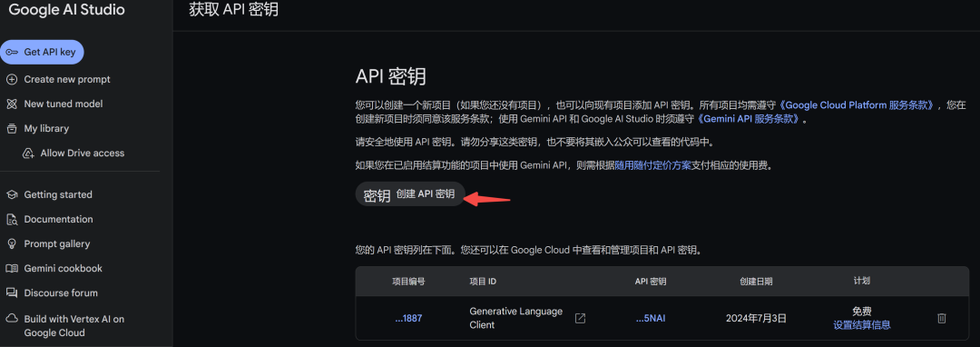Reveal API key ...5NAI
This screenshot has height=347, width=980.
point(651,318)
